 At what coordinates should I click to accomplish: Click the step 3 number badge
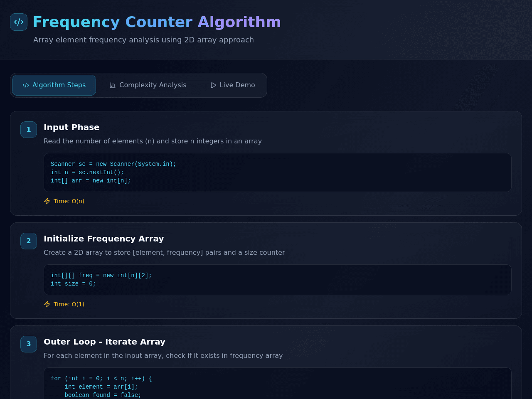coord(29,344)
